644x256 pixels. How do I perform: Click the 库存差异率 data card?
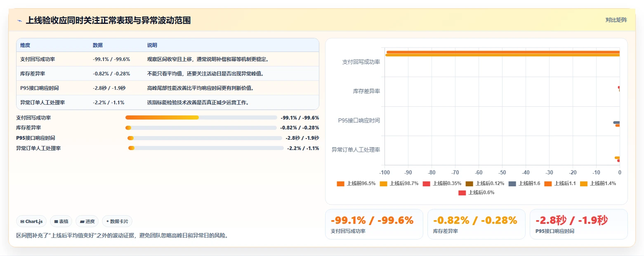(x=477, y=224)
